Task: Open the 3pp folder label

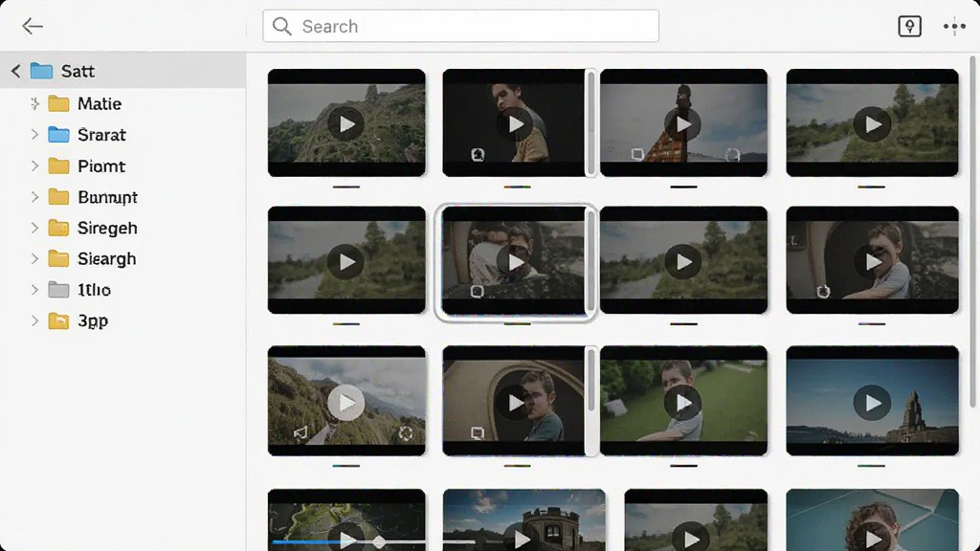Action: (x=93, y=321)
